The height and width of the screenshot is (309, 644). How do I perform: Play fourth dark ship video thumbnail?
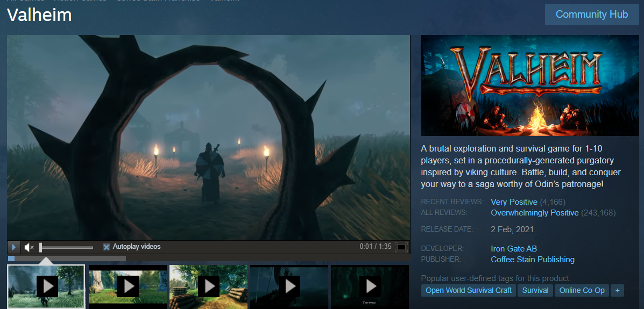(x=289, y=286)
